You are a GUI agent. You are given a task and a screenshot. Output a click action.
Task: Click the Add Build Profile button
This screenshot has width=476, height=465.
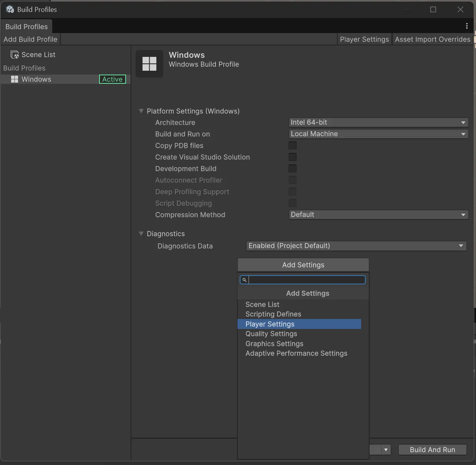click(x=30, y=39)
